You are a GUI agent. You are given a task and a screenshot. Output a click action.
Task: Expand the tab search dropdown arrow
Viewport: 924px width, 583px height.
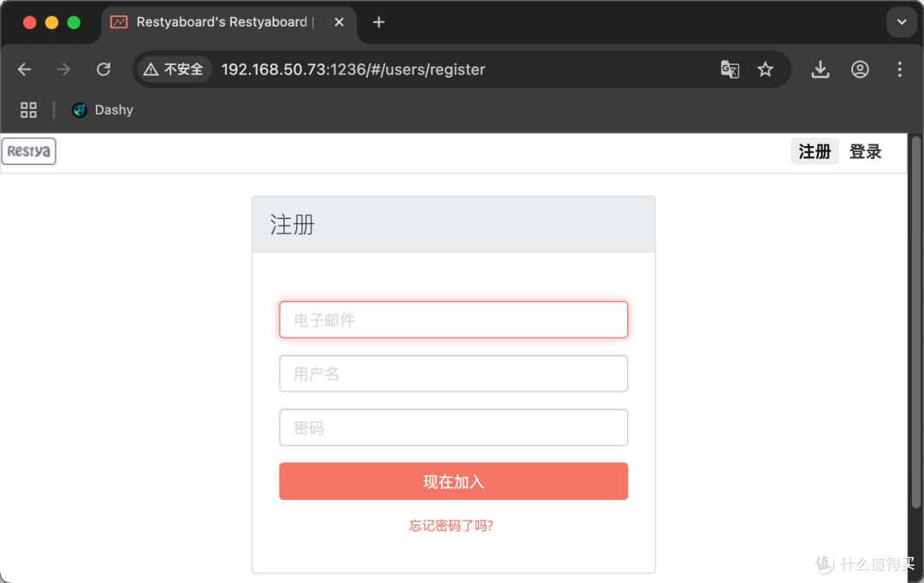(902, 22)
